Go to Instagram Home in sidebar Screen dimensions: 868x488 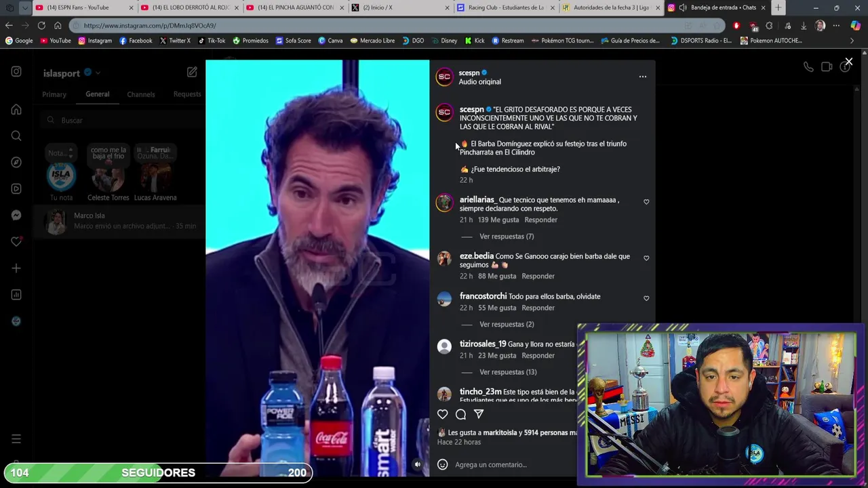click(16, 109)
